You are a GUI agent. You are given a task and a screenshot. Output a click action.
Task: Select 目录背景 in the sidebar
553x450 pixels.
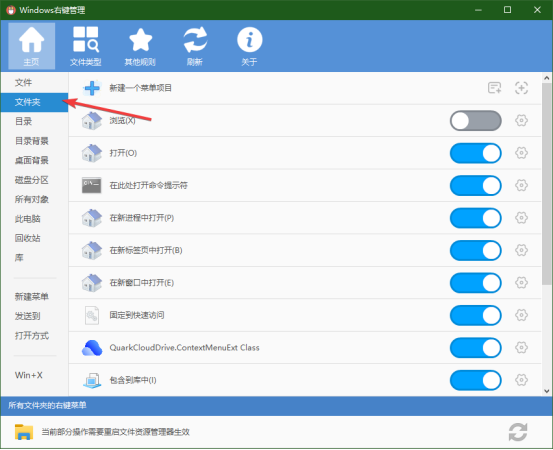click(32, 141)
